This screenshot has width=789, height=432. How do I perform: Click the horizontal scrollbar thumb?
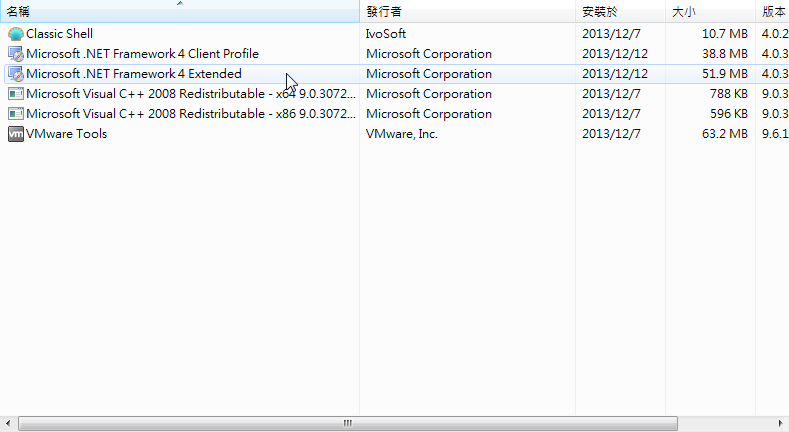[348, 423]
